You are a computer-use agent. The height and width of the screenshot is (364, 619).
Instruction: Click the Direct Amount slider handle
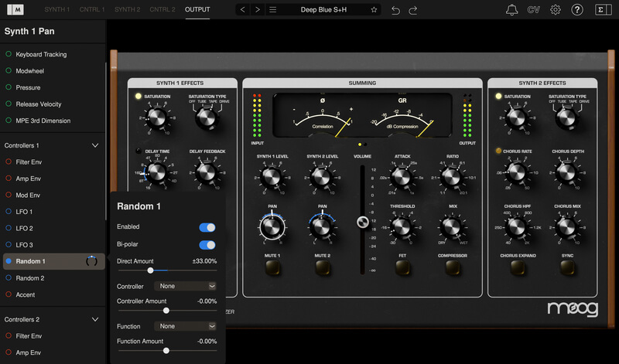(x=150, y=270)
